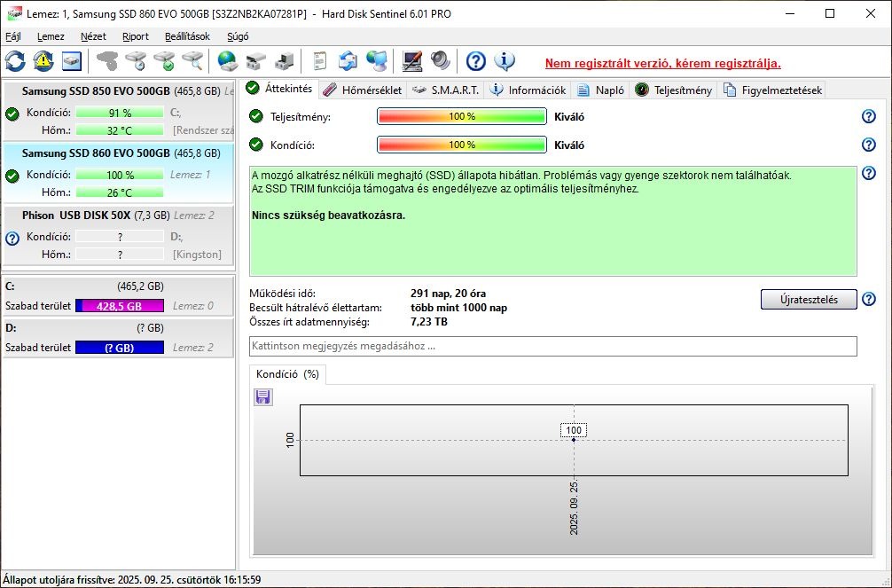Click the disk with green checkmark icon
The height and width of the screenshot is (588, 892).
point(164,61)
